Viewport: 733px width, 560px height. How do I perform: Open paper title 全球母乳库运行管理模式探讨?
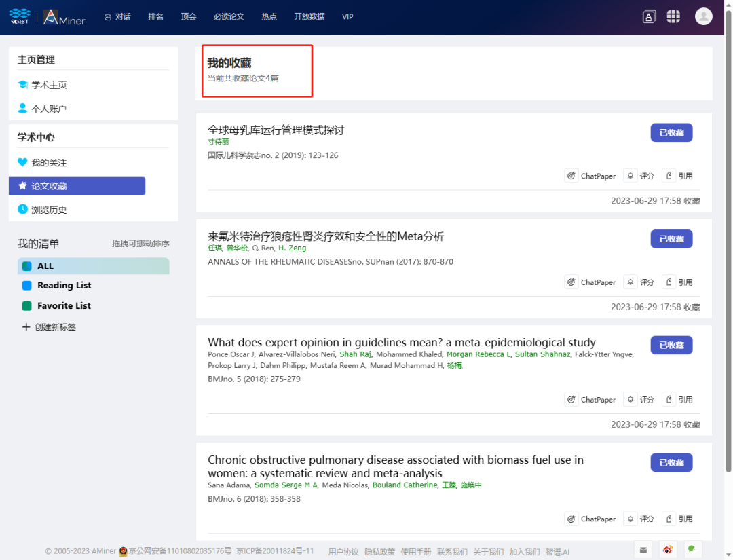click(x=276, y=130)
